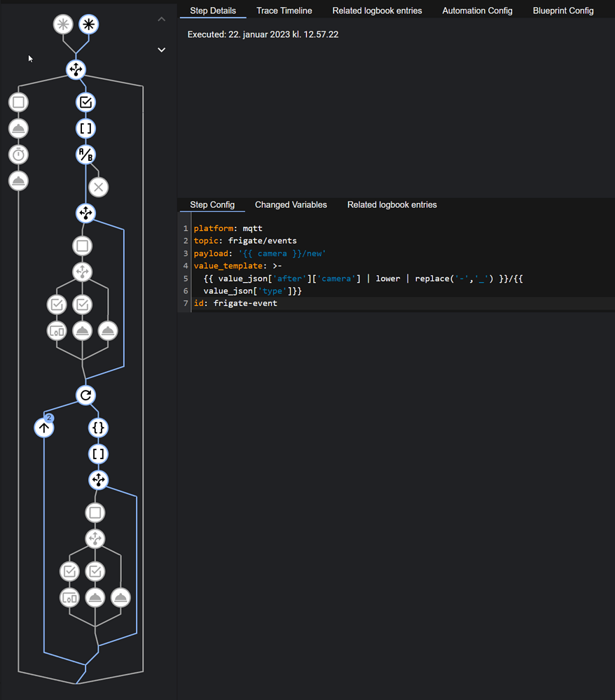
Task: Open the curly-braces variables node
Action: [x=98, y=428]
